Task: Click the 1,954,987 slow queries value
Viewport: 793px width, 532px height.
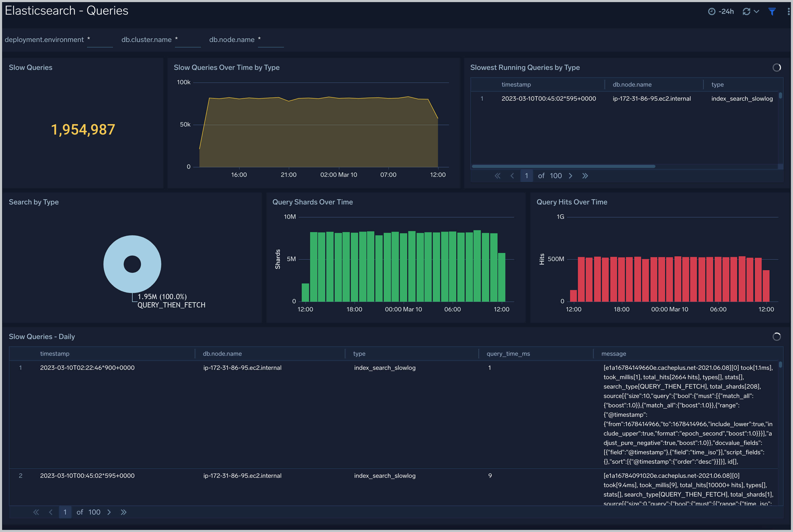Action: (83, 130)
